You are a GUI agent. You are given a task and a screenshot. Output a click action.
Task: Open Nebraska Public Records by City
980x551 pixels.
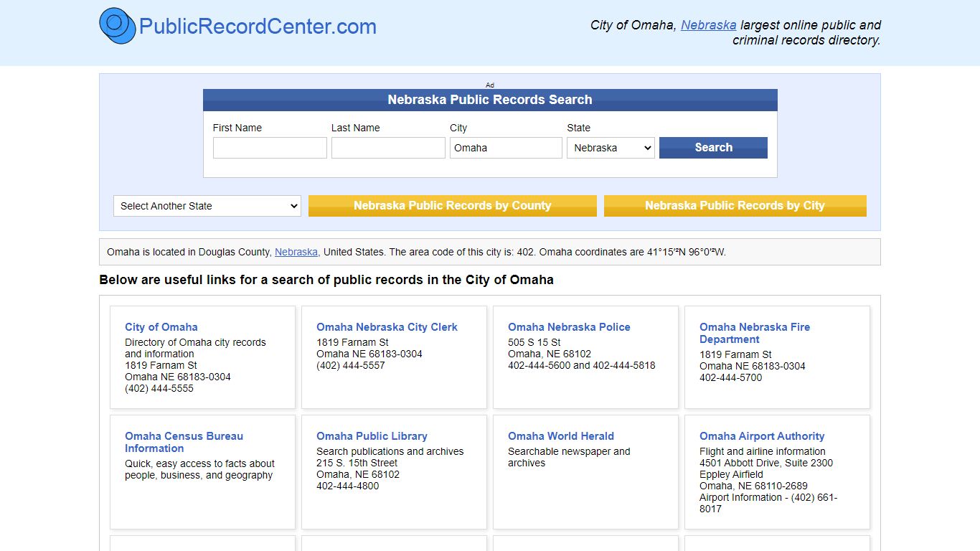tap(735, 206)
